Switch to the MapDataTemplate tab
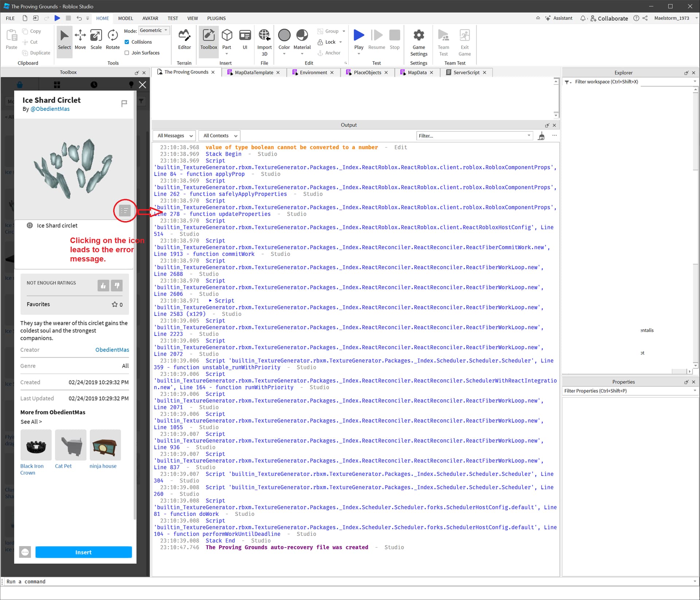 pyautogui.click(x=254, y=72)
